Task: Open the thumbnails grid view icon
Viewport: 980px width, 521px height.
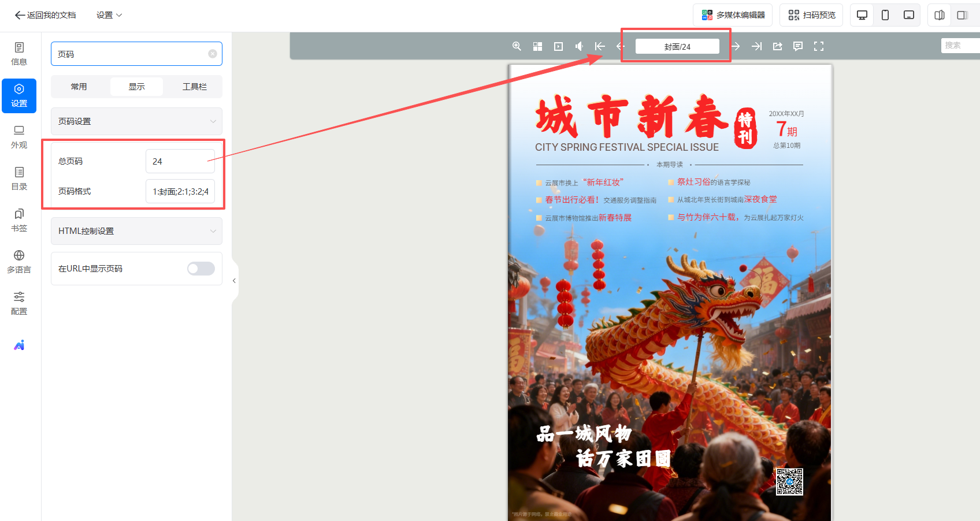Action: (x=537, y=46)
